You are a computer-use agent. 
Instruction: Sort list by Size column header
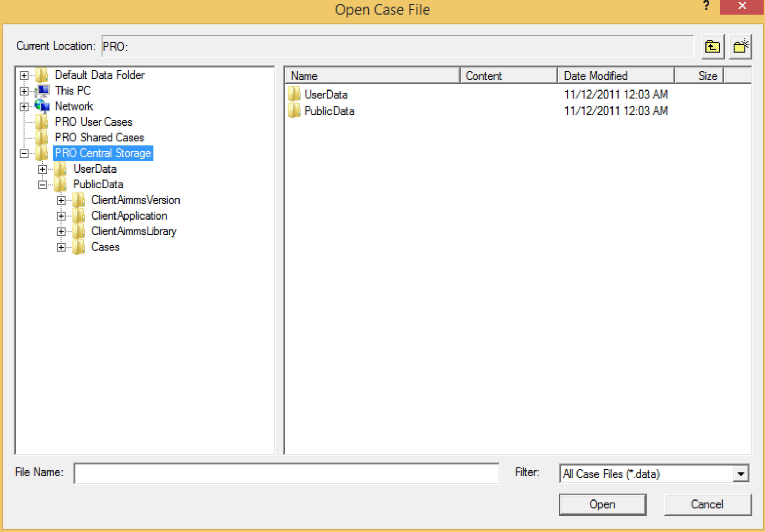[699, 76]
